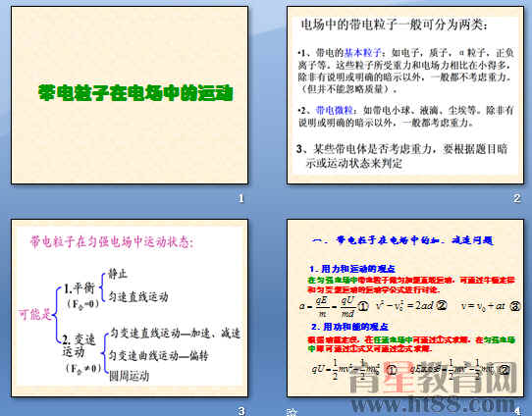Click blue heading 一、带电粒子在电场中的加、减速问题
The width and height of the screenshot is (532, 416).
(x=402, y=240)
